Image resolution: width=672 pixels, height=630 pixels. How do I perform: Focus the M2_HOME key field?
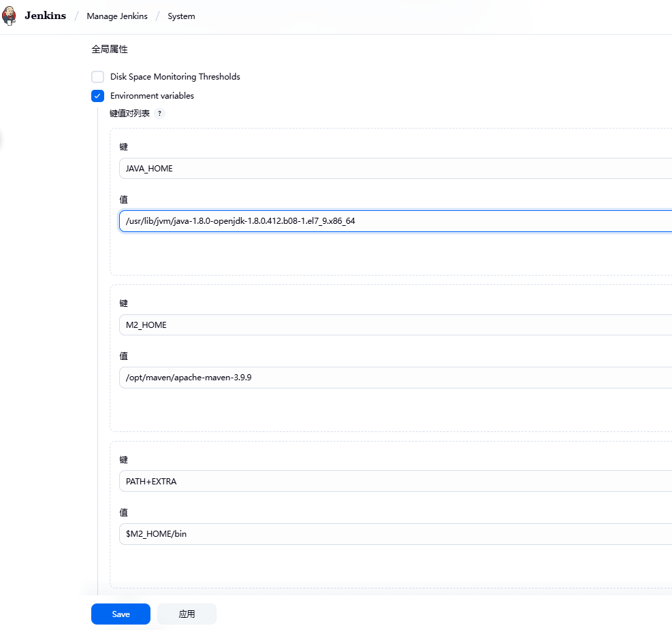[395, 325]
